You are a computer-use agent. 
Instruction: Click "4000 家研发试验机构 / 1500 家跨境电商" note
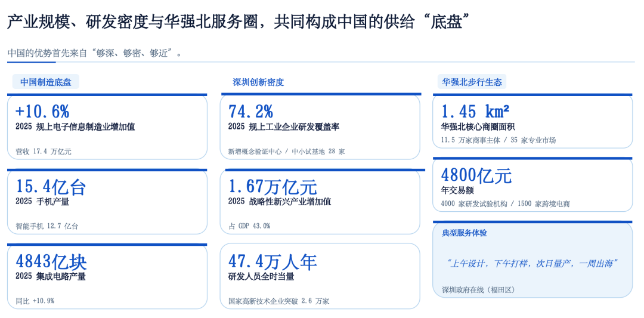coord(505,204)
